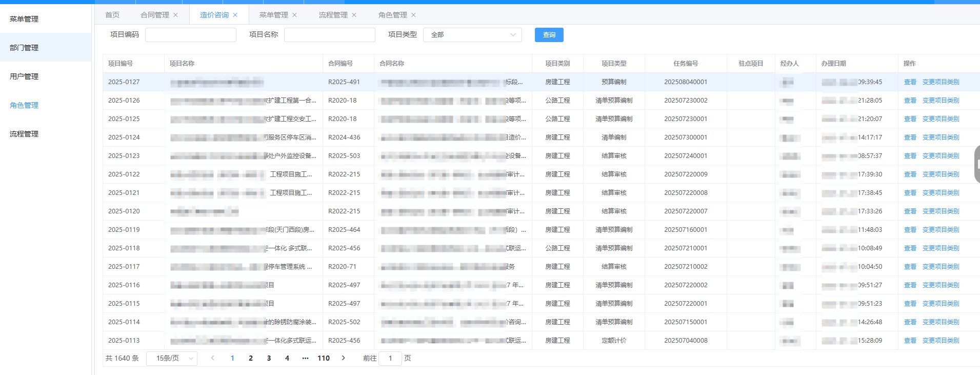Close the 合同管理 tab
The image size is (980, 375).
pos(175,15)
